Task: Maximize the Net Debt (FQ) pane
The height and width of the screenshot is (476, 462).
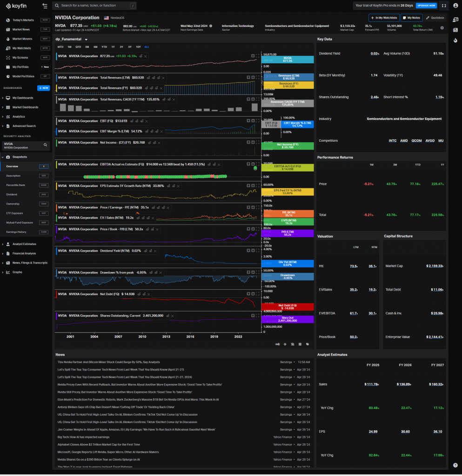Action: 258,294
